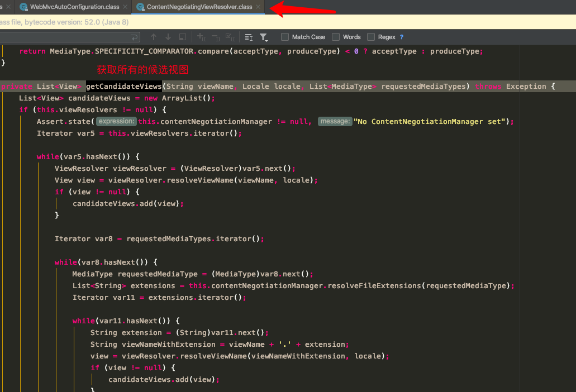Viewport: 576px width, 392px height.
Task: Toggle multiline search mode icon
Action: (x=249, y=37)
